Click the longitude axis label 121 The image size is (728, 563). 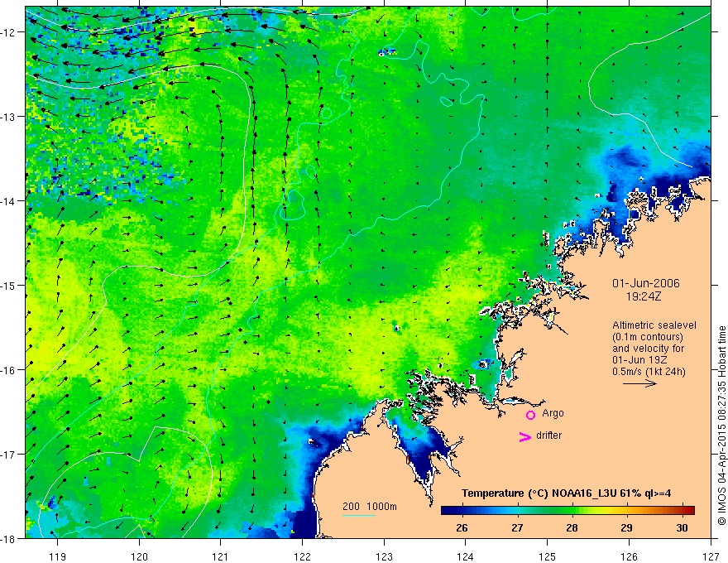pyautogui.click(x=221, y=556)
